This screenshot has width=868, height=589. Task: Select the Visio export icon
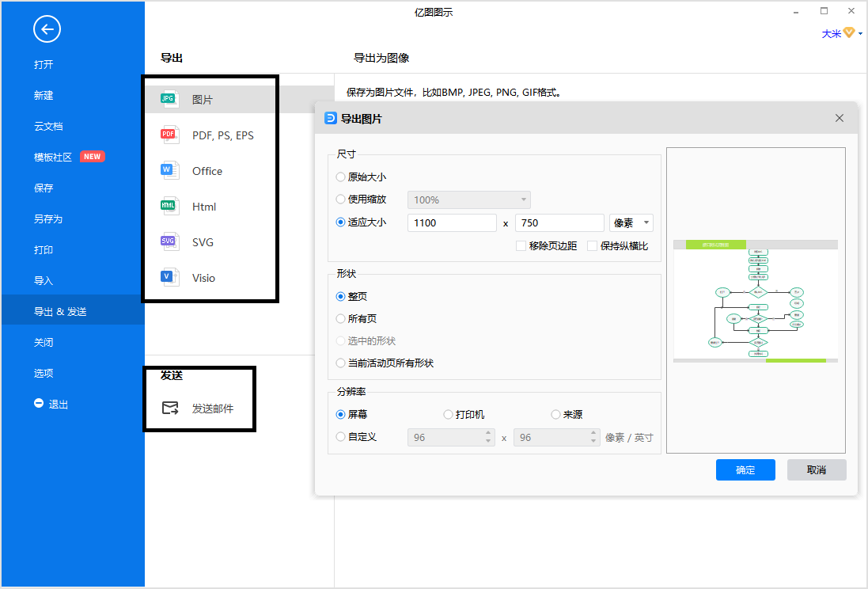(x=169, y=277)
